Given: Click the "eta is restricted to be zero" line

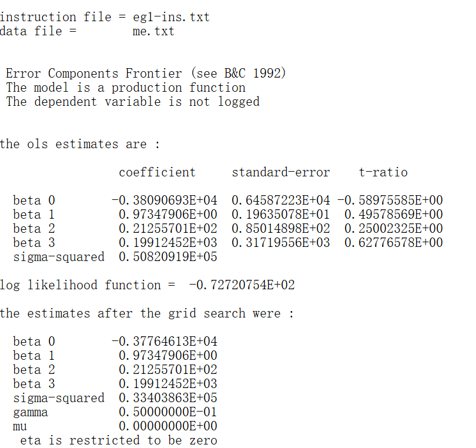Looking at the screenshot, I should tap(118, 440).
